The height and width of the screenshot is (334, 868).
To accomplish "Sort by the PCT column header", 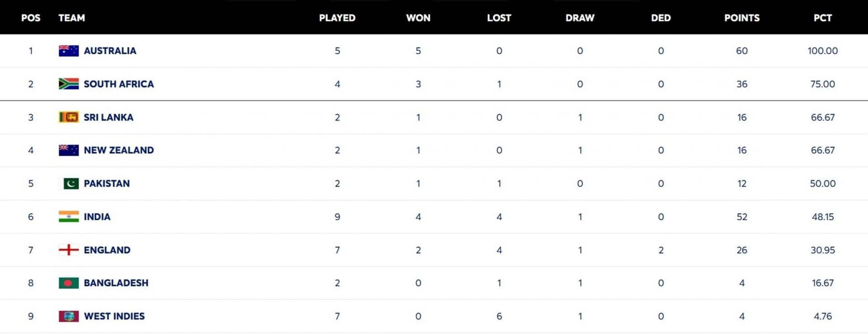I will (x=822, y=18).
